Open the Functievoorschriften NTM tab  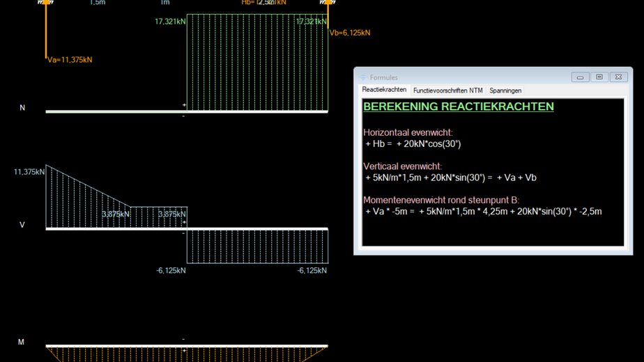(x=447, y=90)
